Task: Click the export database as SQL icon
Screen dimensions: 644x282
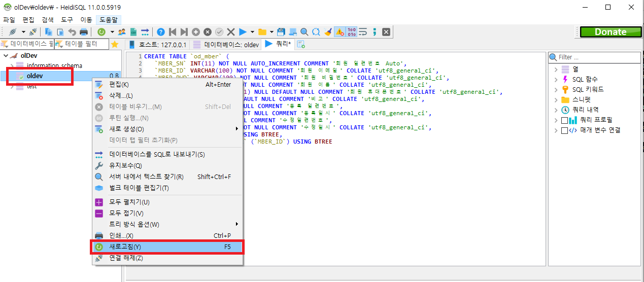Action: click(145, 31)
